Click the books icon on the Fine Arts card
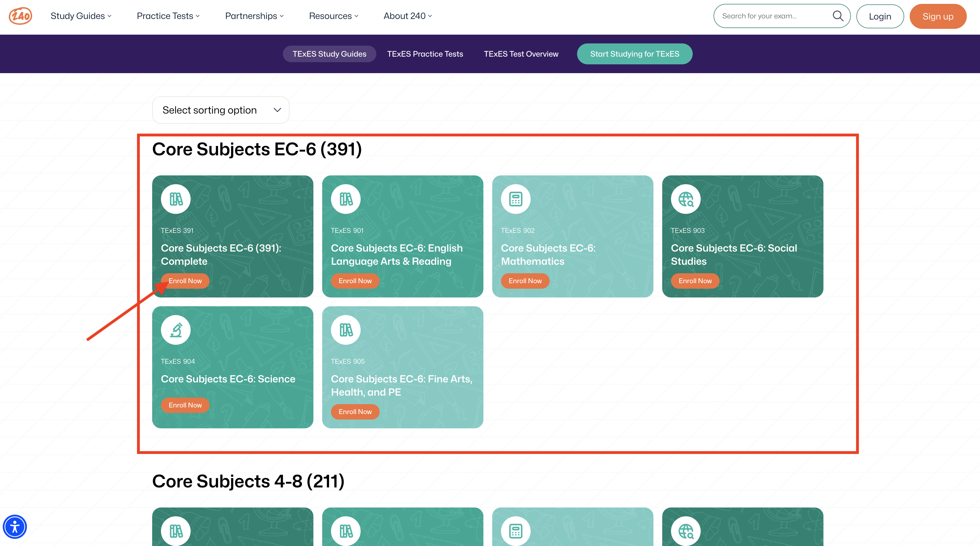Screen dimensions: 980x546 (x=346, y=330)
